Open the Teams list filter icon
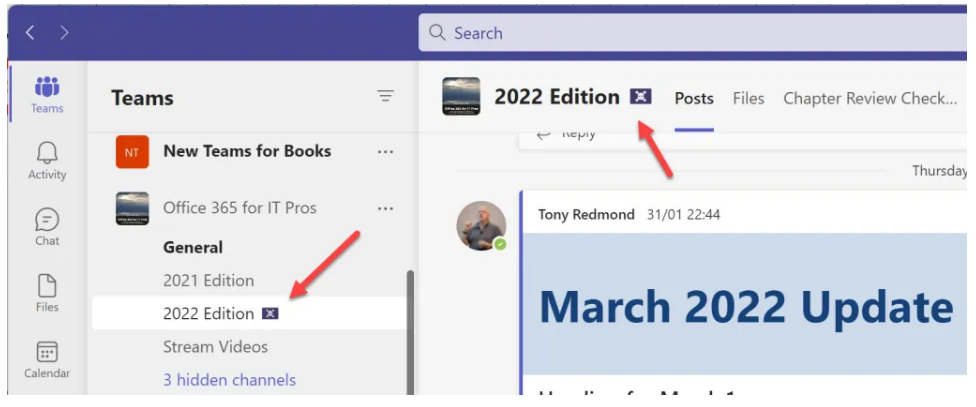Viewport: 976px width, 407px height. (385, 96)
